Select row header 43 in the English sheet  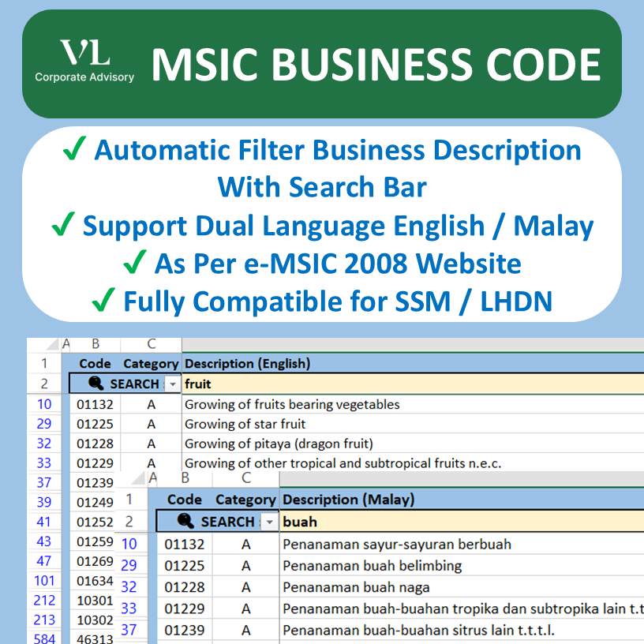click(44, 541)
